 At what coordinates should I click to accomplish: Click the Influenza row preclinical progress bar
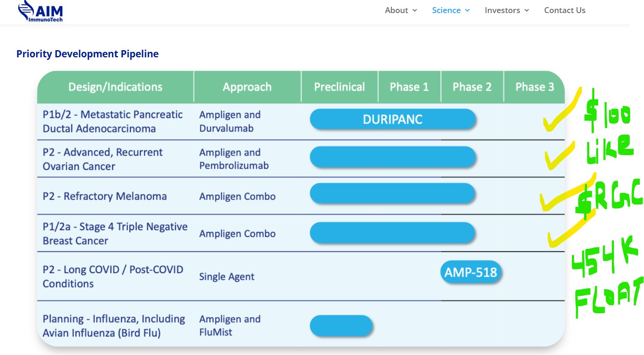(341, 325)
